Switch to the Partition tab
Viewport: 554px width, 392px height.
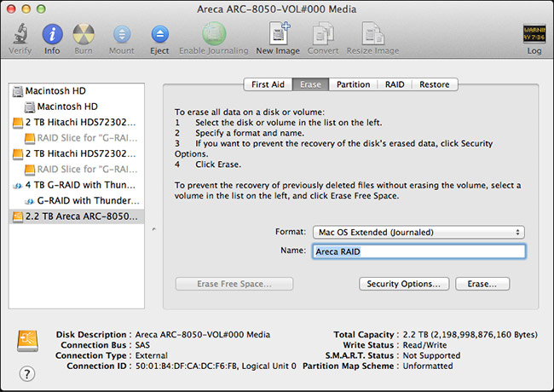(x=353, y=84)
